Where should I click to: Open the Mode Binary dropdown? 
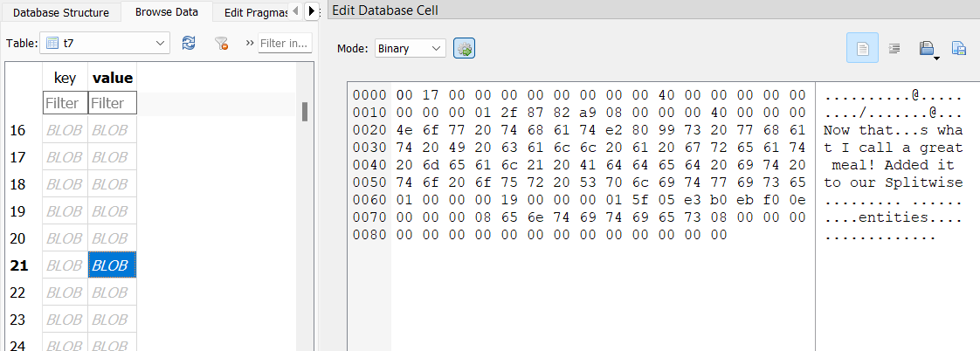pos(411,49)
